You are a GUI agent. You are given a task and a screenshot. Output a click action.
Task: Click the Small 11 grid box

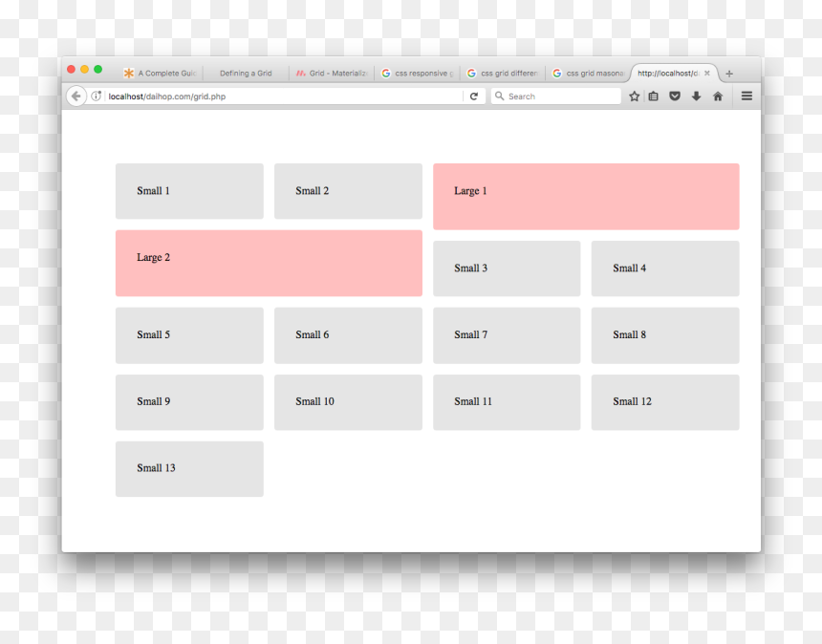tap(507, 402)
